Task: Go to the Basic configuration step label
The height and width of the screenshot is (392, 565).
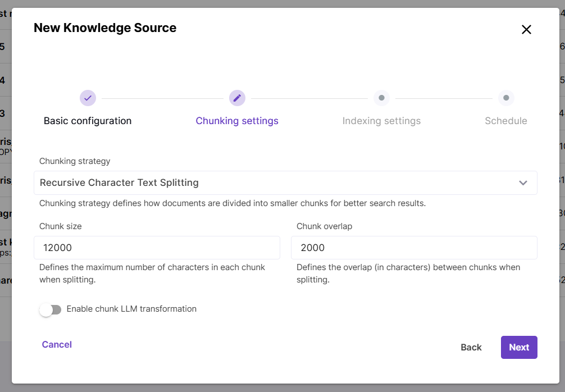Action: tap(88, 121)
